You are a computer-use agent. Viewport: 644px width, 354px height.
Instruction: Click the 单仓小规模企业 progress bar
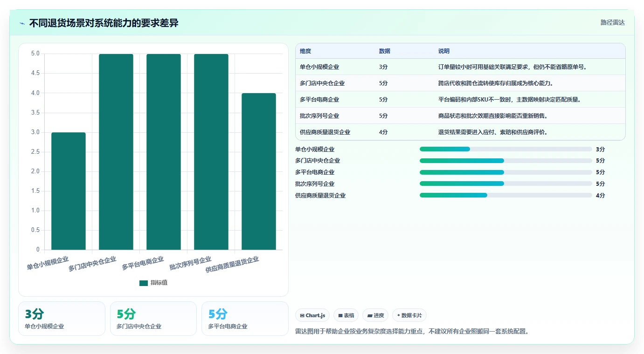tap(506, 149)
